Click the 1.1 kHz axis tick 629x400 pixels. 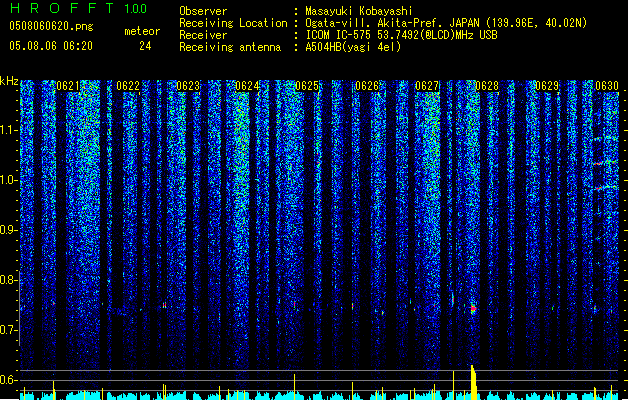pos(9,130)
